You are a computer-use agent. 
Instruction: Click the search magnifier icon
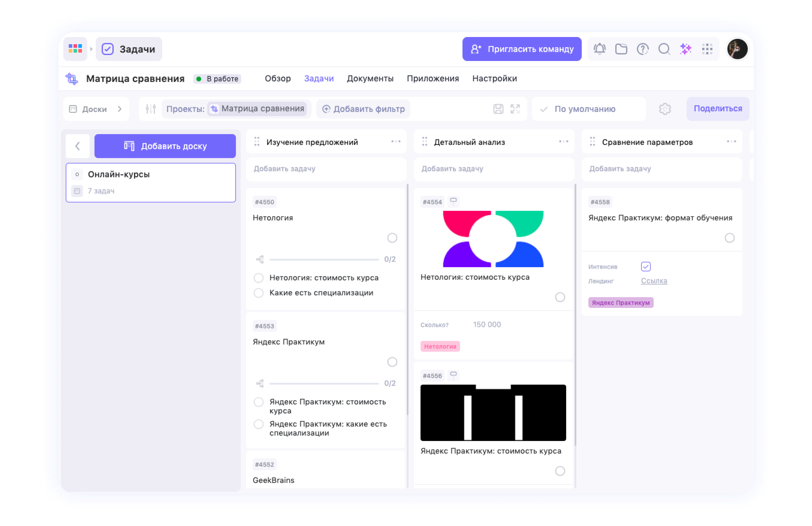664,49
